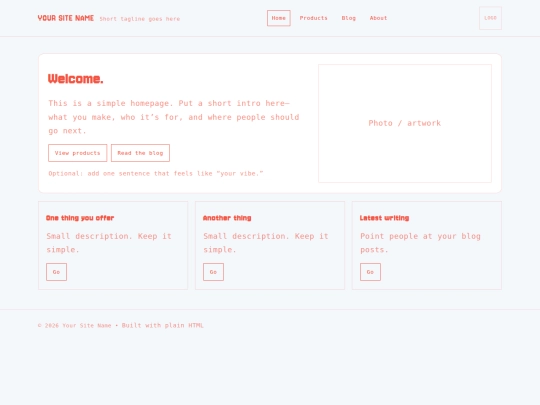Click Go under One thing you offer
Screen dimensions: 540x405
tap(56, 272)
